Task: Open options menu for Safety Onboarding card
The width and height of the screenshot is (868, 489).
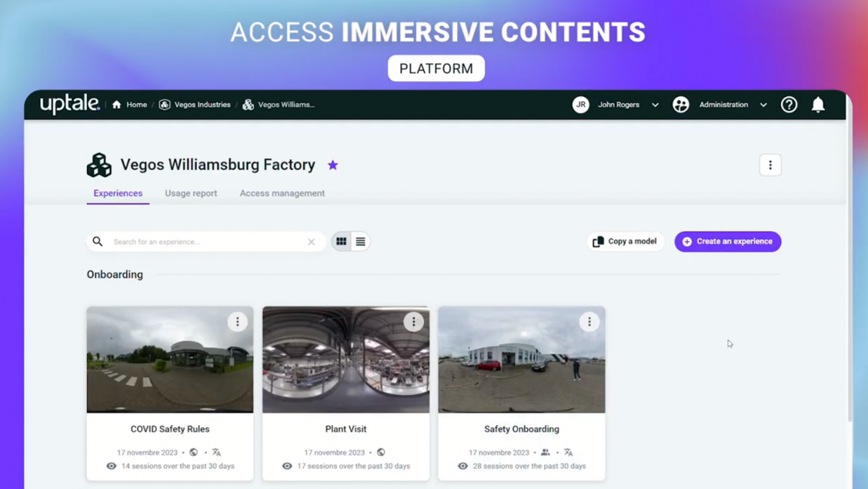Action: (589, 322)
